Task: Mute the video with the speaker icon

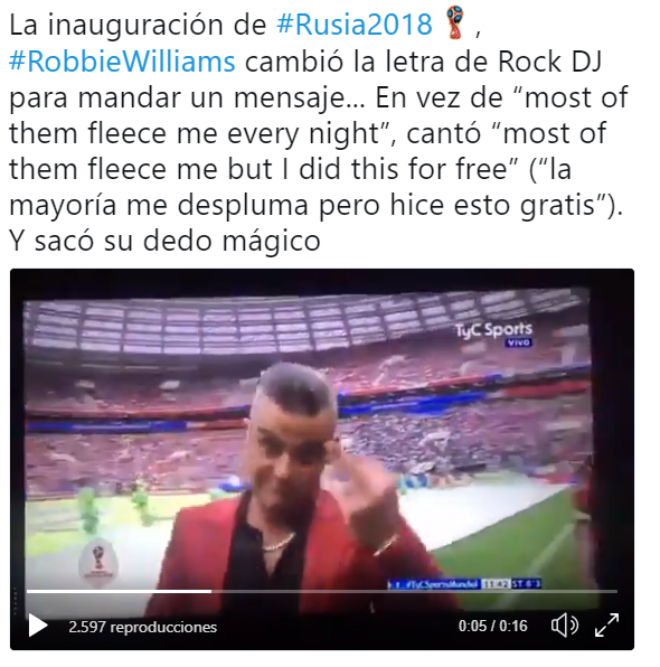Action: point(564,625)
